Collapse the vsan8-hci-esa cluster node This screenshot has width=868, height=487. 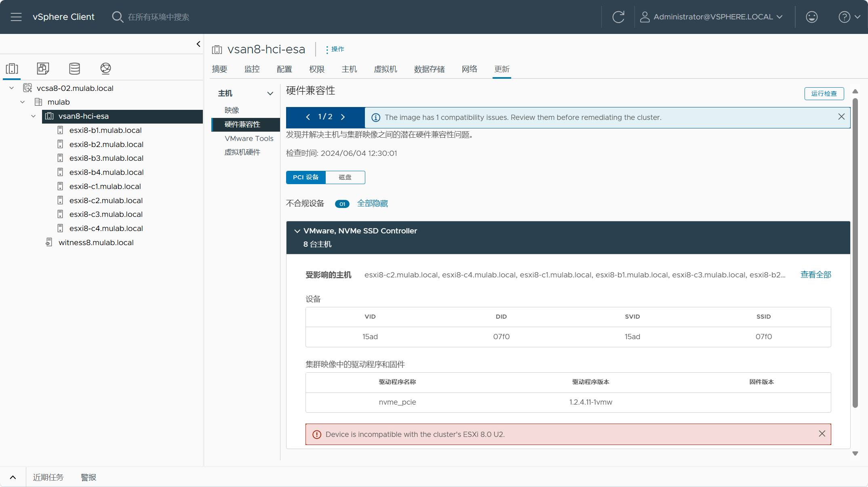click(34, 116)
